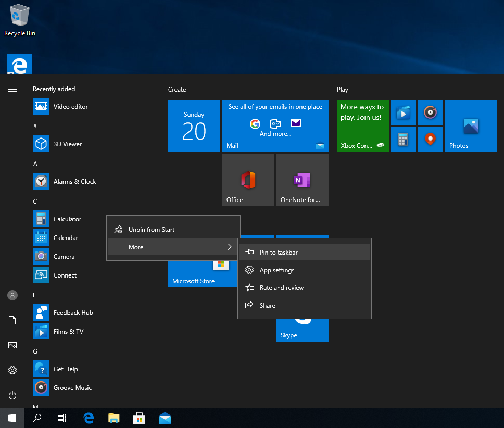504x428 pixels.
Task: Open Documents from the Start rail
Action: (x=12, y=320)
